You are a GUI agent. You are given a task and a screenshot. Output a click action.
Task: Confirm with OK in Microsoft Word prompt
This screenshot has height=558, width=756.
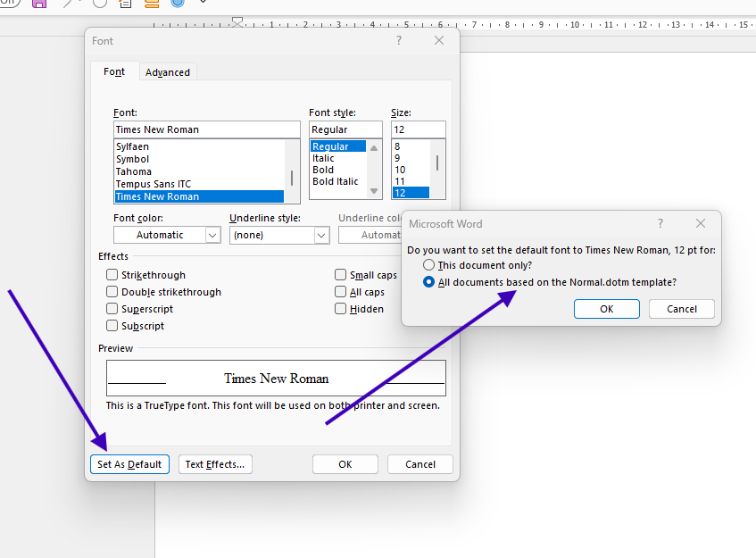(x=607, y=309)
